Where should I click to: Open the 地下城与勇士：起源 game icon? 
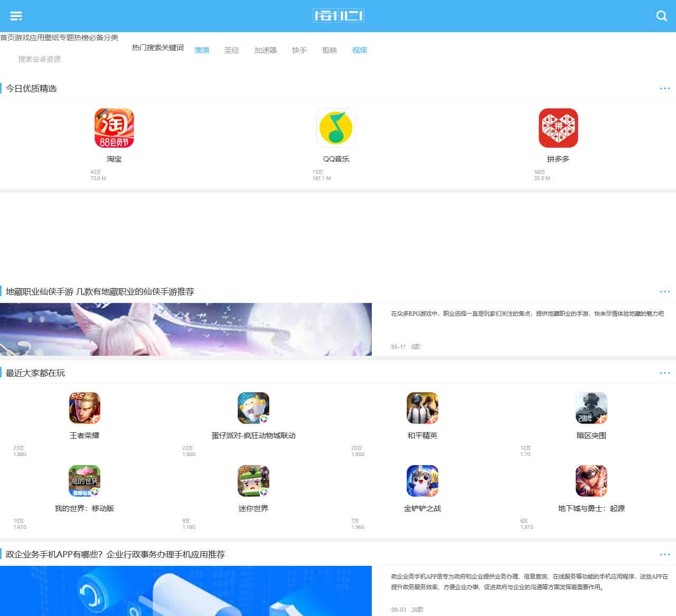[x=591, y=481]
